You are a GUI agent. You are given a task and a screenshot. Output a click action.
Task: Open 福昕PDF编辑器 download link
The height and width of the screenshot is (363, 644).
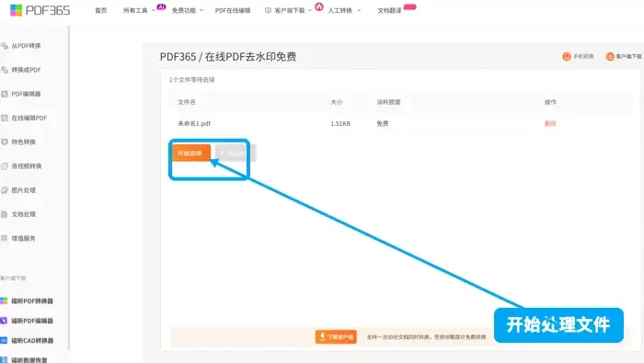click(x=32, y=321)
